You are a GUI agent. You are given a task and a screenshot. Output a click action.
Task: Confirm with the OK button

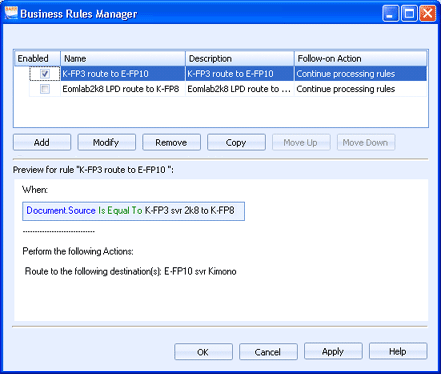pyautogui.click(x=203, y=352)
